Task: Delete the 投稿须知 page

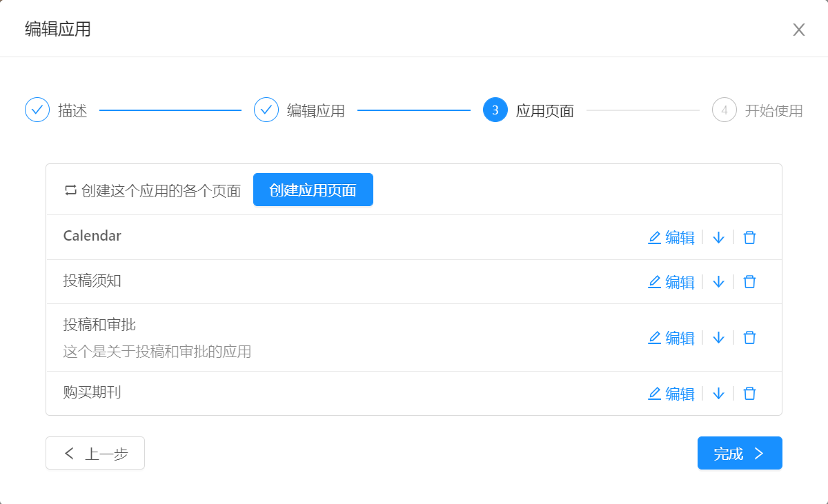Action: click(x=749, y=282)
